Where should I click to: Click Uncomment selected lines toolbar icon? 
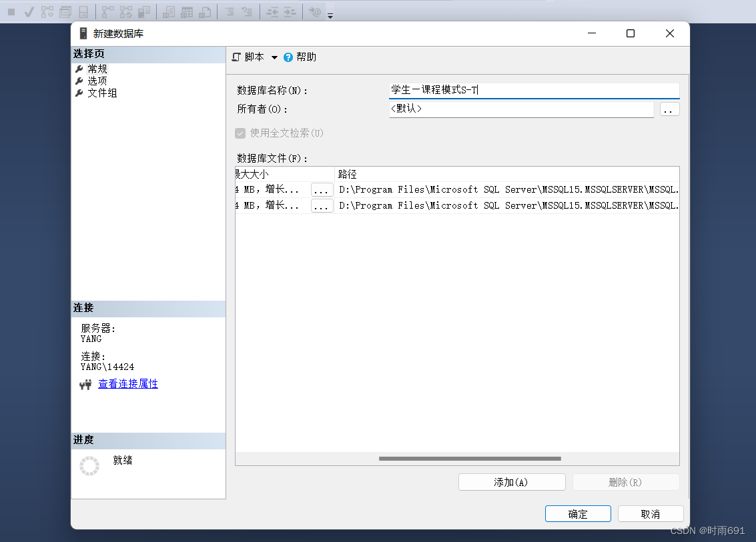[x=247, y=12]
